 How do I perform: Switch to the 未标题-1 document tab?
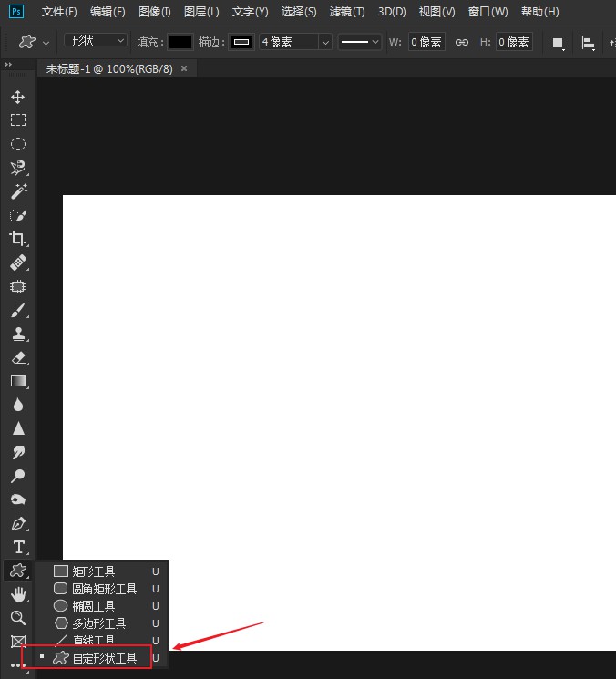point(109,69)
